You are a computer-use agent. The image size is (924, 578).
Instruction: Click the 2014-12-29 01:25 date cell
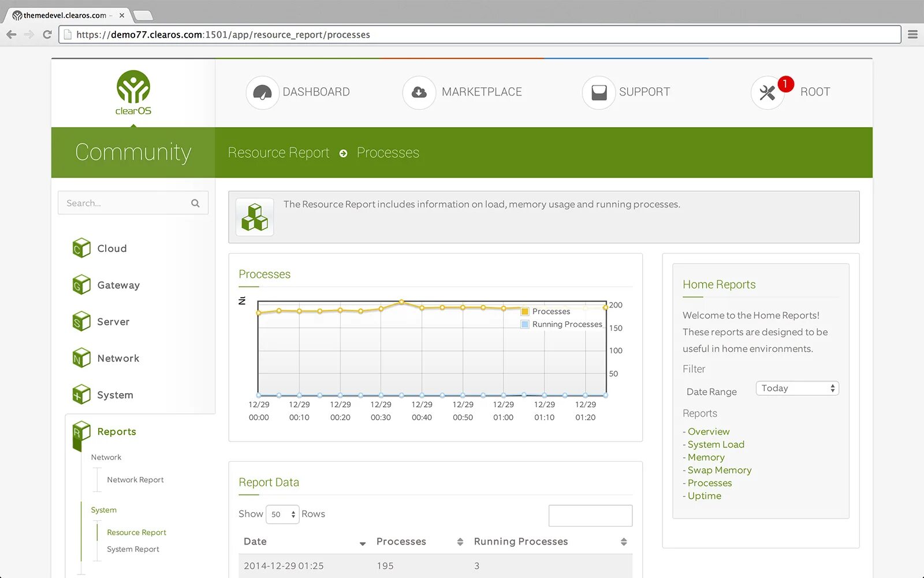(284, 566)
